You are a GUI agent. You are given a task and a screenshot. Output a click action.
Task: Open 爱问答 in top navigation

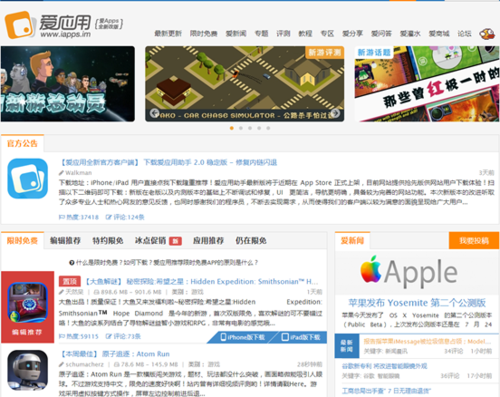coord(381,33)
